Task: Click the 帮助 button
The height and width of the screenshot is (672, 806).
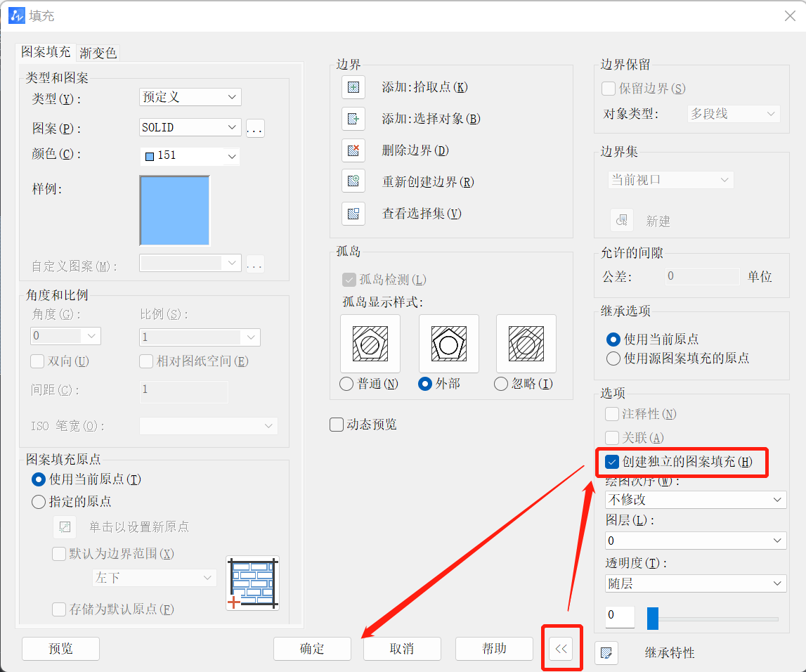Action: pos(494,649)
